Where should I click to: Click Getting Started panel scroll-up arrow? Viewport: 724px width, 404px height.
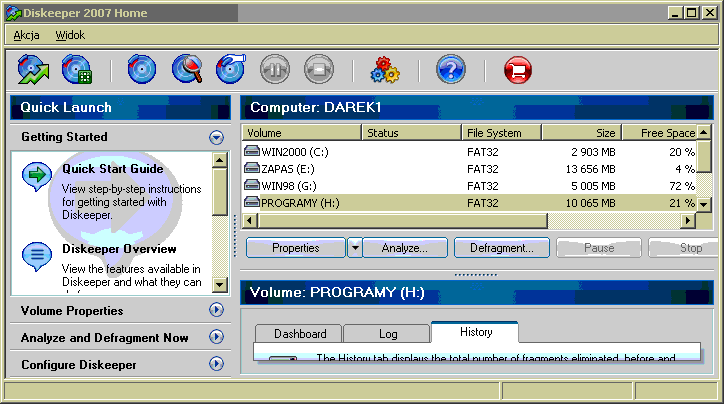[x=220, y=160]
